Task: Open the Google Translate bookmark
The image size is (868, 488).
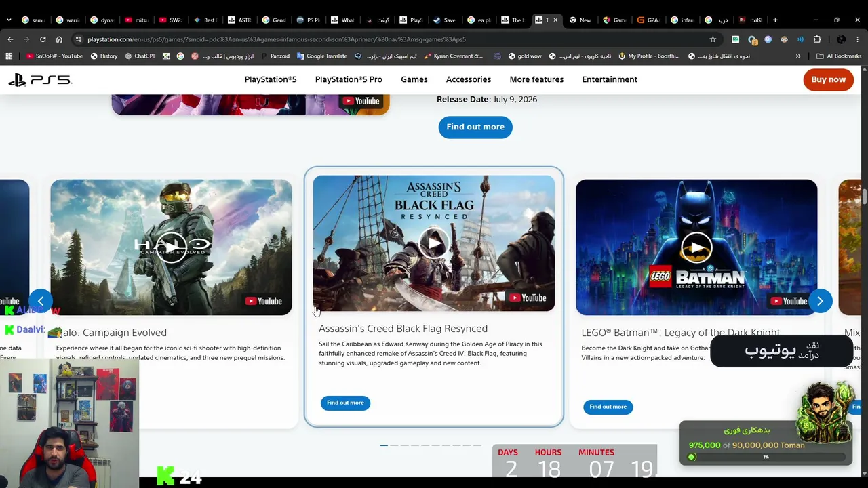Action: click(321, 56)
